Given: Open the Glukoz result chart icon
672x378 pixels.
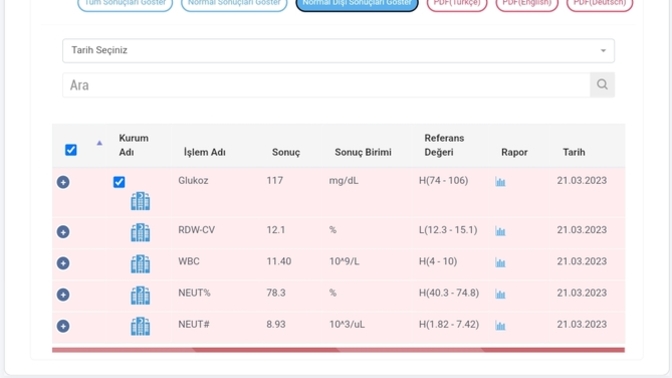Looking at the screenshot, I should 500,182.
